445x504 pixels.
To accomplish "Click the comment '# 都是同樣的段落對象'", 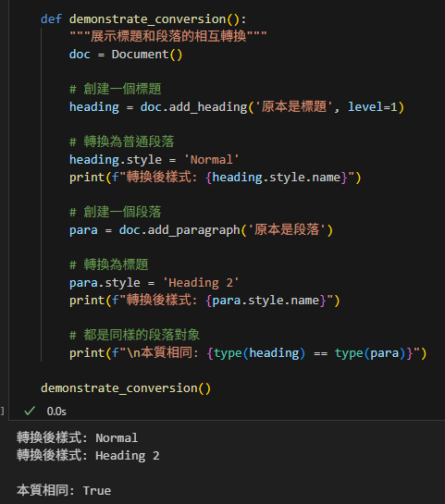I will click(x=135, y=336).
